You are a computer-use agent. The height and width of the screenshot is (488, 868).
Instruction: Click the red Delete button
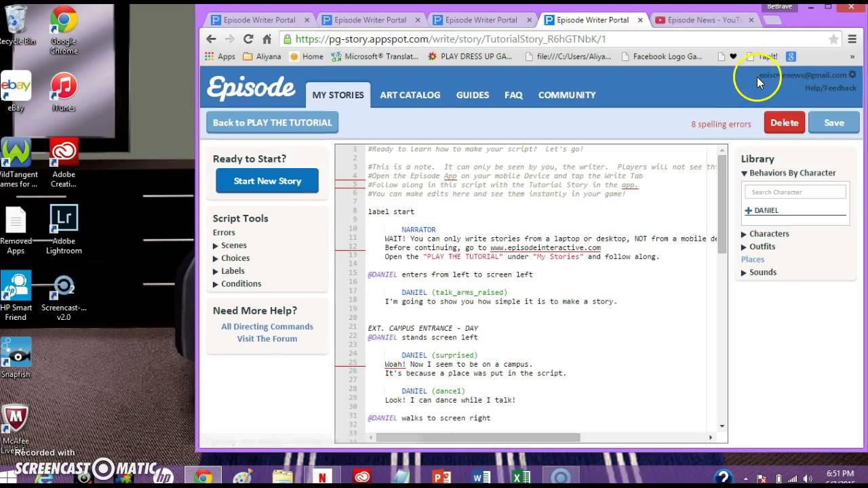(x=784, y=123)
